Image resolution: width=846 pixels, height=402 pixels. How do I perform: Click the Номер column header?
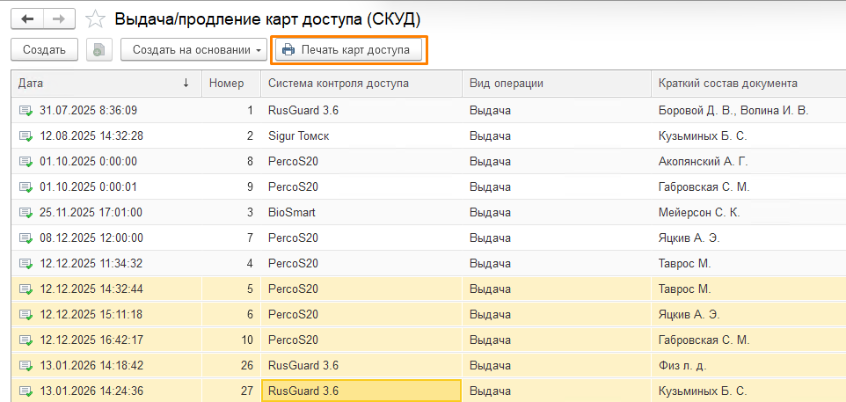(227, 83)
